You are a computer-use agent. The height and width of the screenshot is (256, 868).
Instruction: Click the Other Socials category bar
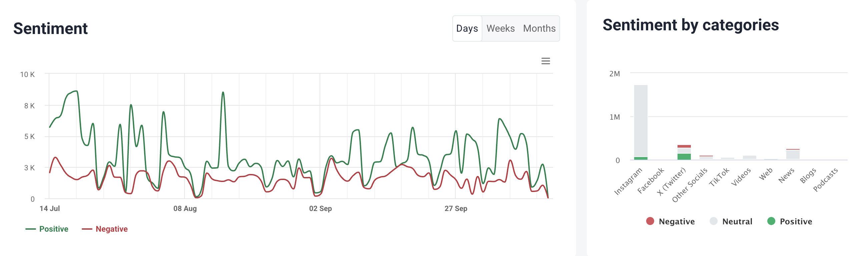pyautogui.click(x=706, y=157)
